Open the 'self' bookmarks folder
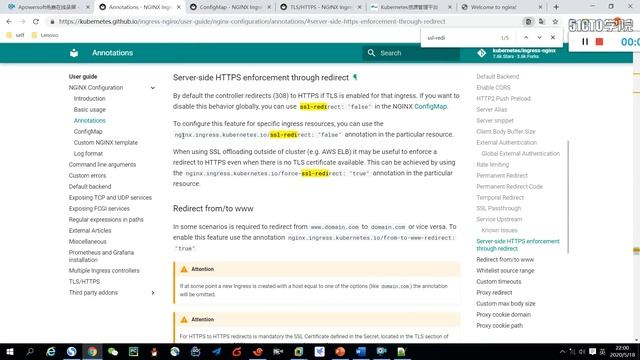 (x=15, y=35)
